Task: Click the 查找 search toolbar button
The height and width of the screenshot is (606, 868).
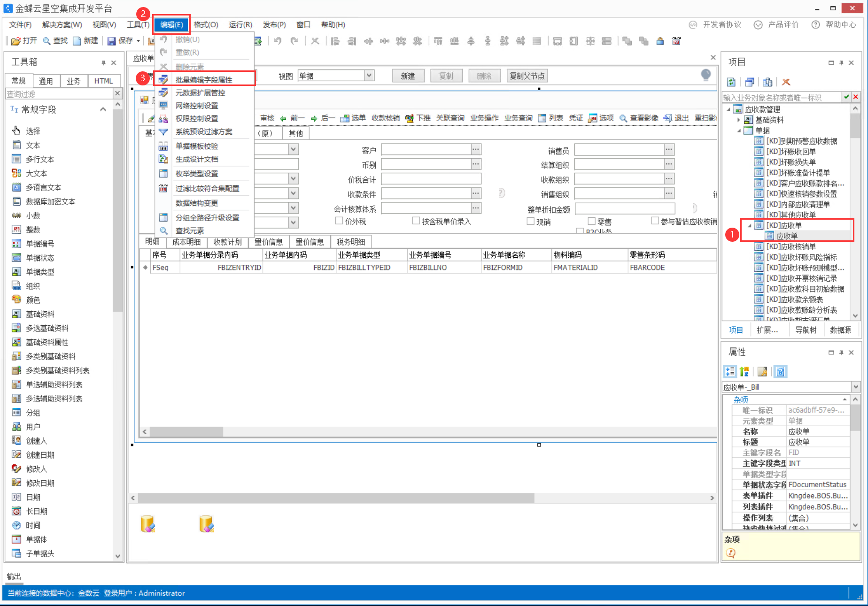Action: click(55, 41)
